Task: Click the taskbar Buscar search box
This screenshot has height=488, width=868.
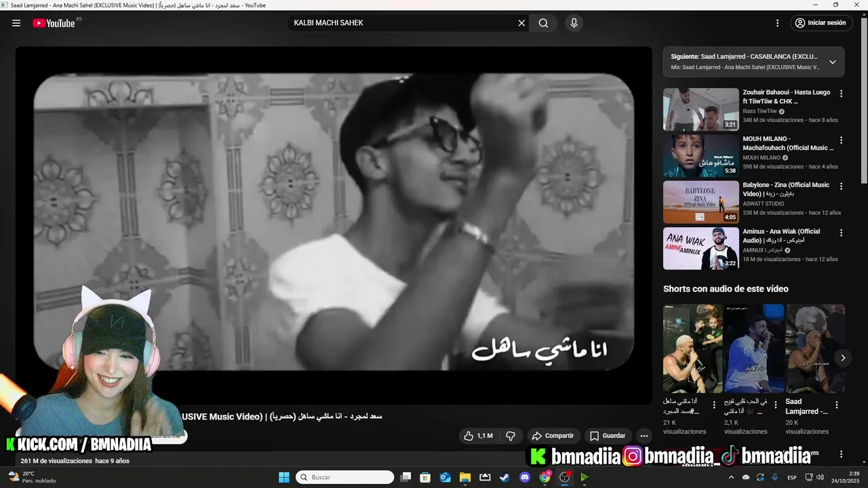Action: pos(344,477)
